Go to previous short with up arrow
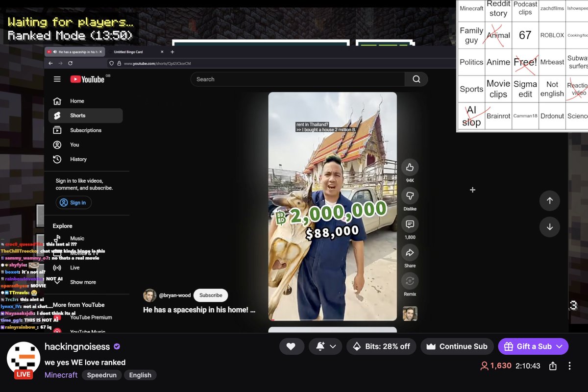This screenshot has width=588, height=392. click(549, 200)
